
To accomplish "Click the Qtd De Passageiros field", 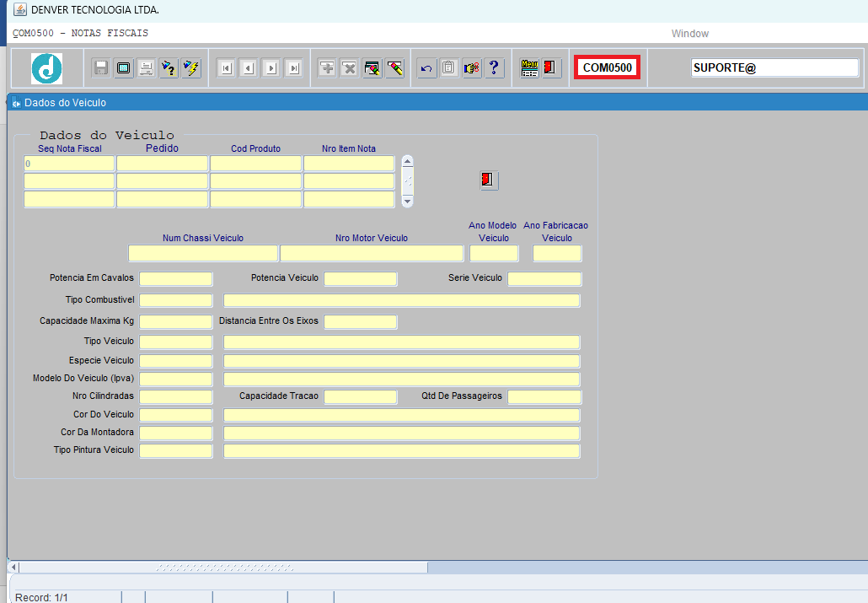I will [544, 397].
